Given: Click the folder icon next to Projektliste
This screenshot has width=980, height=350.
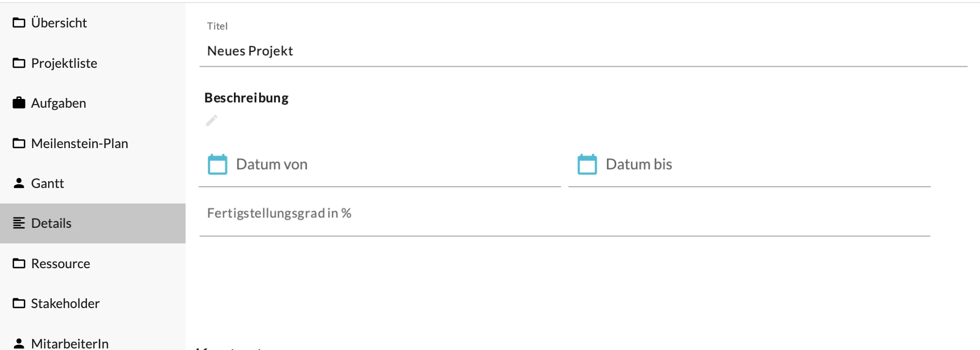Looking at the screenshot, I should click(x=19, y=63).
